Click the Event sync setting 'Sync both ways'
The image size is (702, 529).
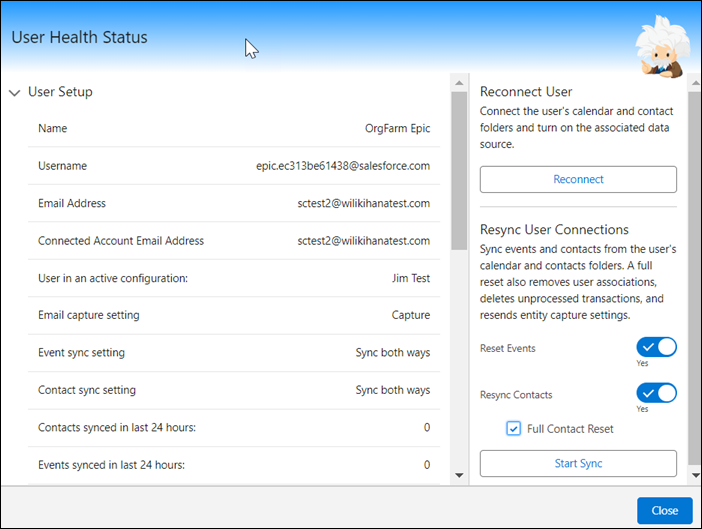[x=393, y=353]
